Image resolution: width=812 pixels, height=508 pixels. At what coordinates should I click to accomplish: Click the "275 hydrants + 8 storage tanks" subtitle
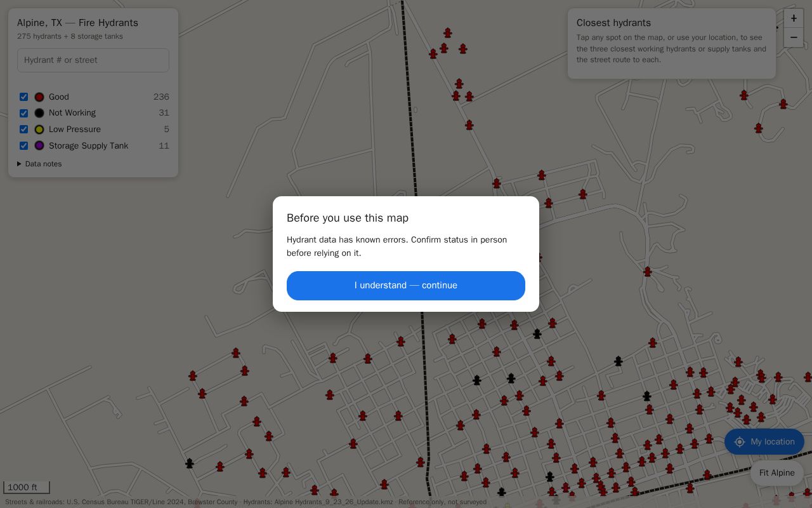tap(70, 36)
